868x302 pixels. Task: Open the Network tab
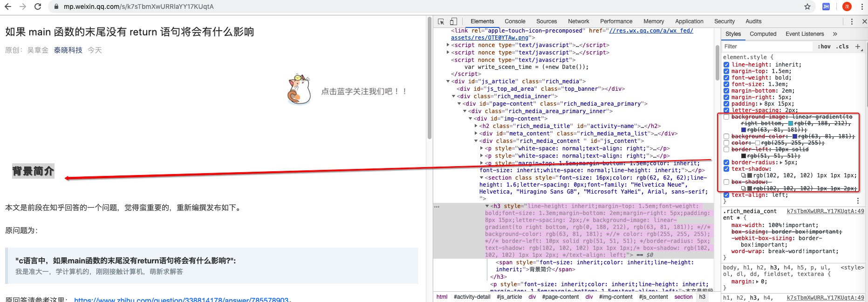[579, 21]
